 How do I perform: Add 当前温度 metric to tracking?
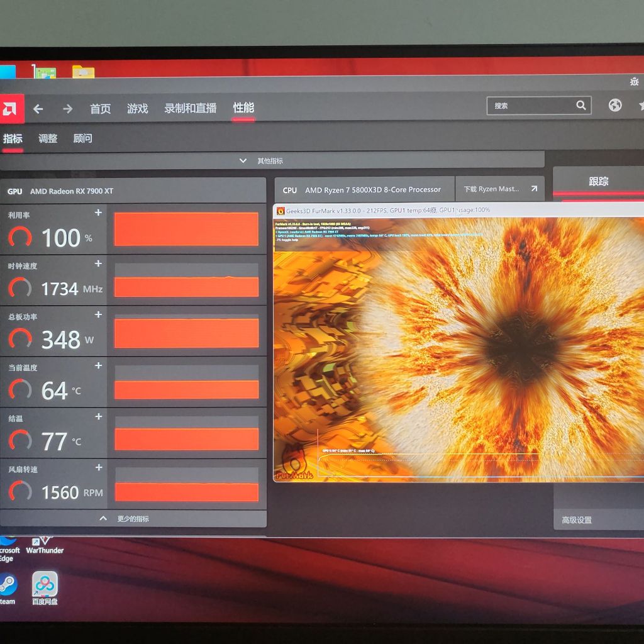tap(98, 365)
